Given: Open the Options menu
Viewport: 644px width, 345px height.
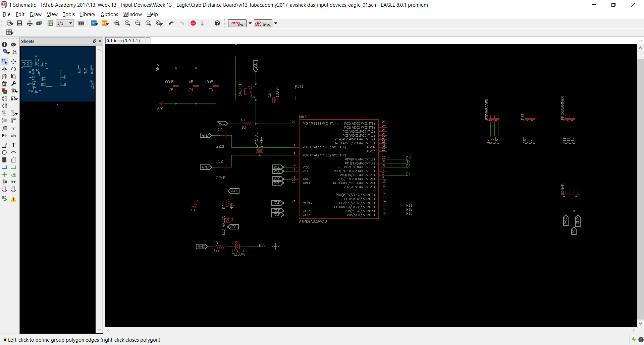Looking at the screenshot, I should tap(109, 14).
